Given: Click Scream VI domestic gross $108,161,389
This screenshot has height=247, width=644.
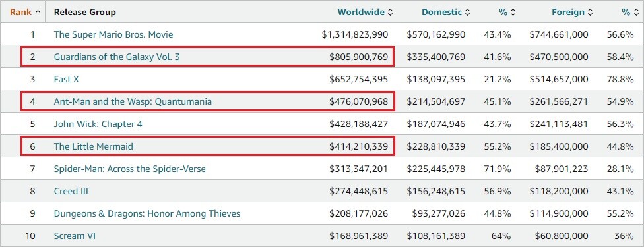Looking at the screenshot, I should pyautogui.click(x=436, y=236).
